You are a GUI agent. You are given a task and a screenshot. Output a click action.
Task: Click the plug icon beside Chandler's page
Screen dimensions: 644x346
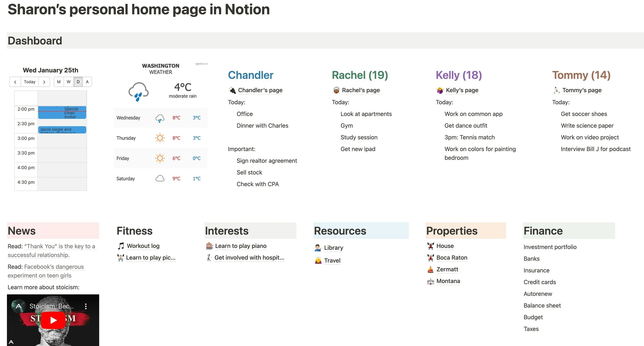(x=232, y=90)
